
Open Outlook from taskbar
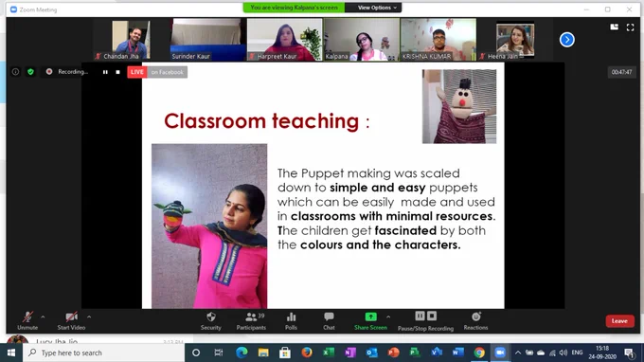(372, 353)
